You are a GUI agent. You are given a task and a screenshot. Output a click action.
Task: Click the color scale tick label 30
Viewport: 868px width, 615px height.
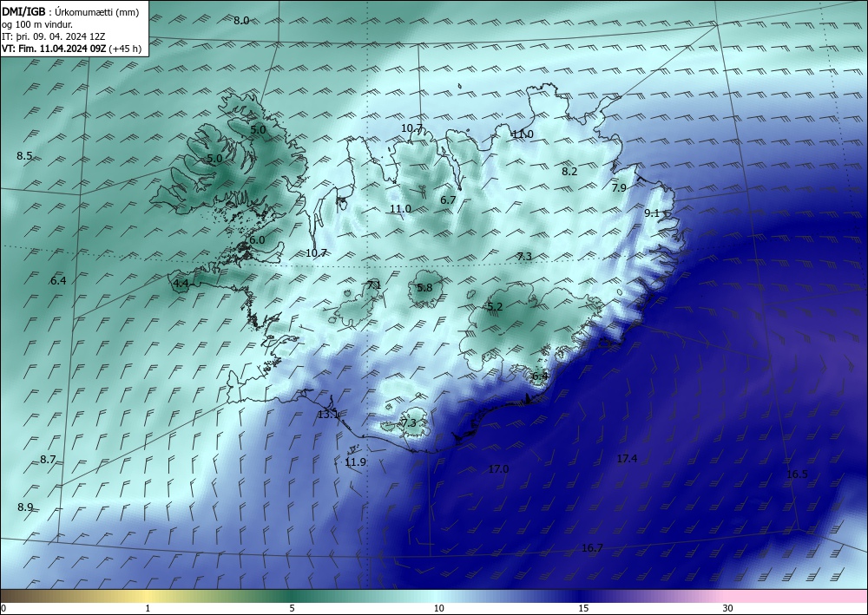(x=728, y=609)
